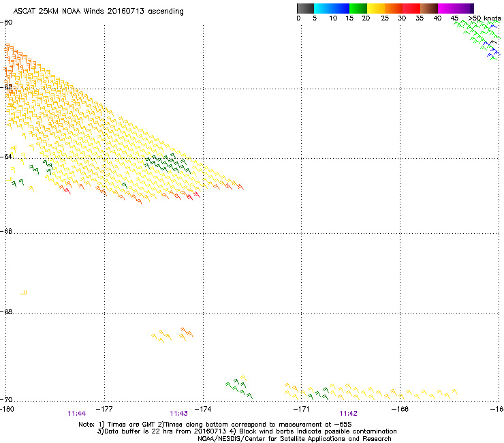
Task: Click the -171 longitude axis label
Action: coord(301,409)
